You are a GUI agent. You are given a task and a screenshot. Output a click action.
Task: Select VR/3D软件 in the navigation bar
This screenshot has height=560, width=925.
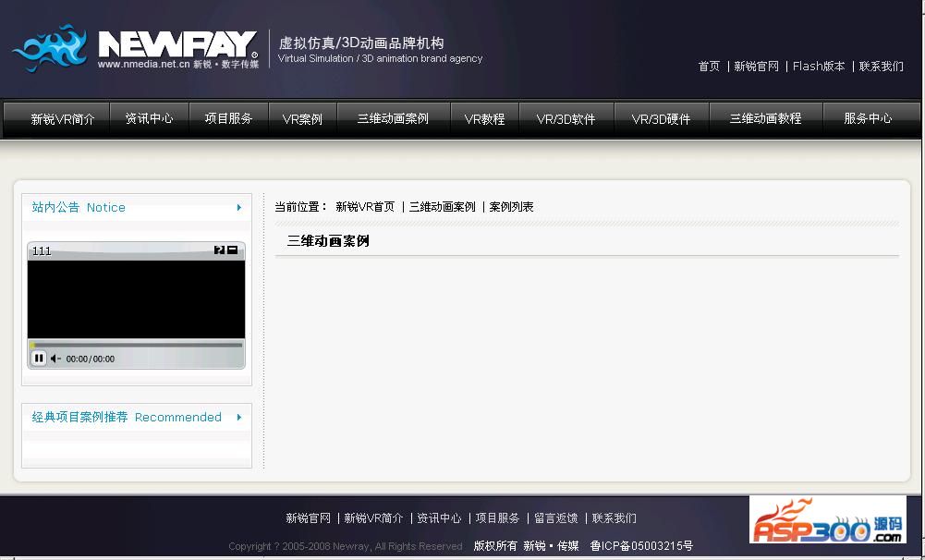566,119
